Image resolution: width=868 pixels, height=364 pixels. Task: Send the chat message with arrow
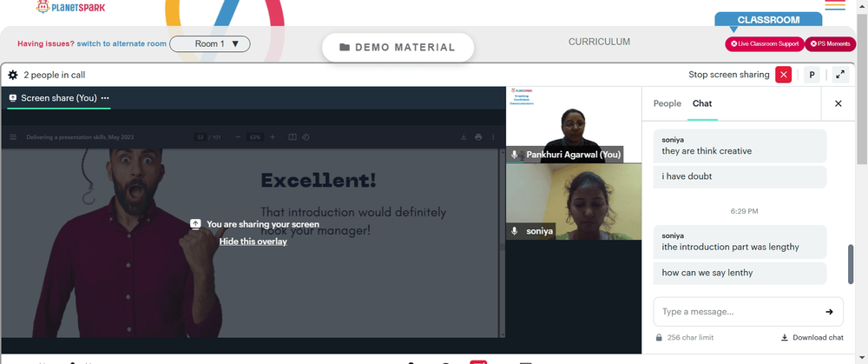pos(829,311)
